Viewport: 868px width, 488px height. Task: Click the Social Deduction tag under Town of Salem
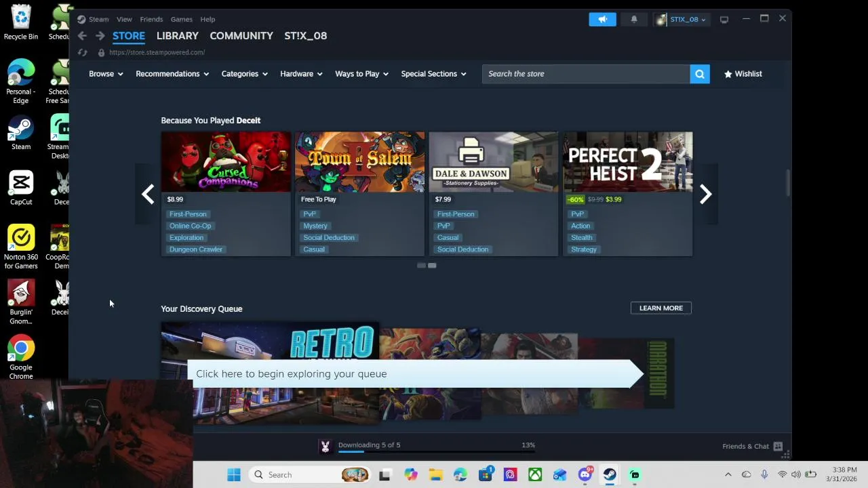[x=329, y=238]
